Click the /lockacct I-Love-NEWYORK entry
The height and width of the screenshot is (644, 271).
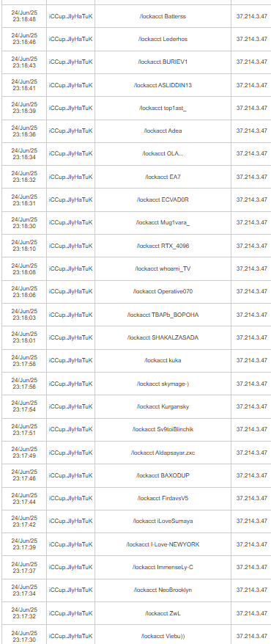(163, 544)
